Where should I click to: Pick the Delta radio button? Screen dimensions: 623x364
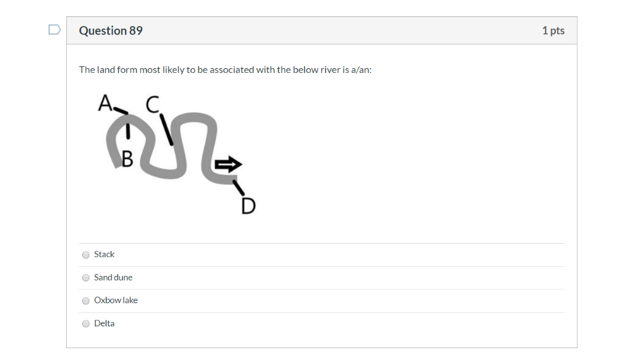(x=86, y=324)
